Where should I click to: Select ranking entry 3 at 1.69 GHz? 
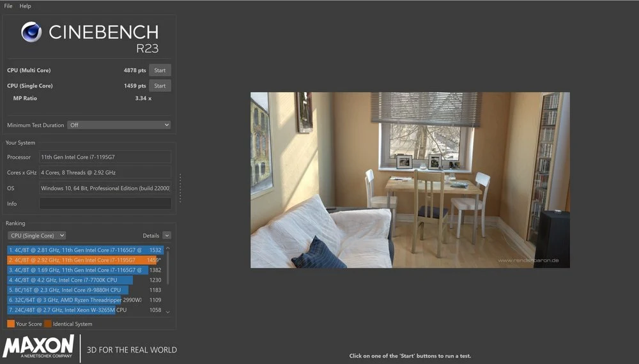(x=85, y=270)
